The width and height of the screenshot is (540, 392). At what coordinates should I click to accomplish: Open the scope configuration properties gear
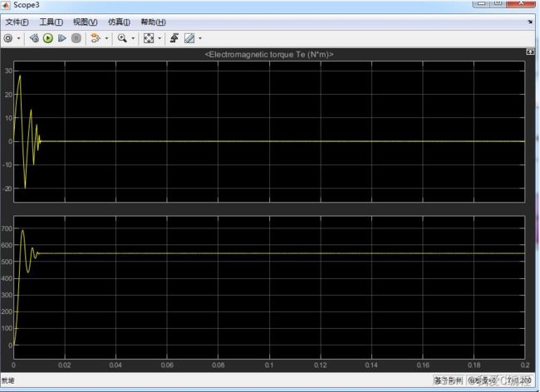[x=8, y=38]
